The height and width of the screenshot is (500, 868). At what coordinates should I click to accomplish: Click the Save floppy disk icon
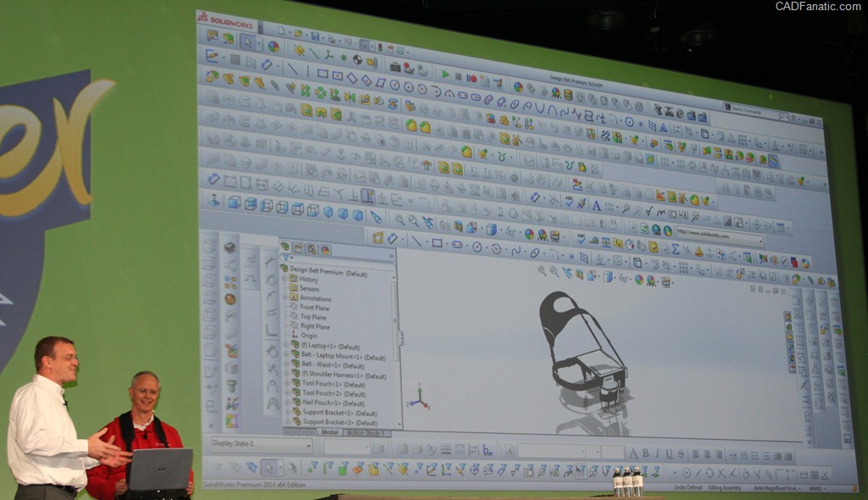[x=314, y=36]
